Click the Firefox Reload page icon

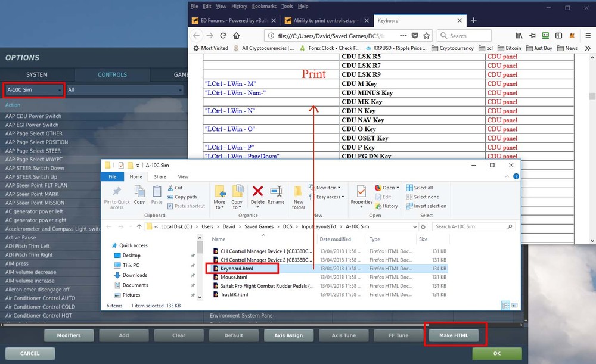223,35
